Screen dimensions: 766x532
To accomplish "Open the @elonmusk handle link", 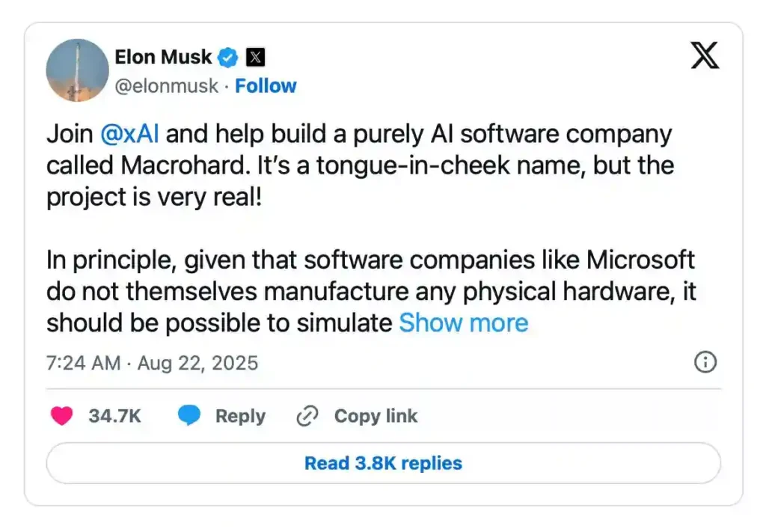I will coord(167,86).
